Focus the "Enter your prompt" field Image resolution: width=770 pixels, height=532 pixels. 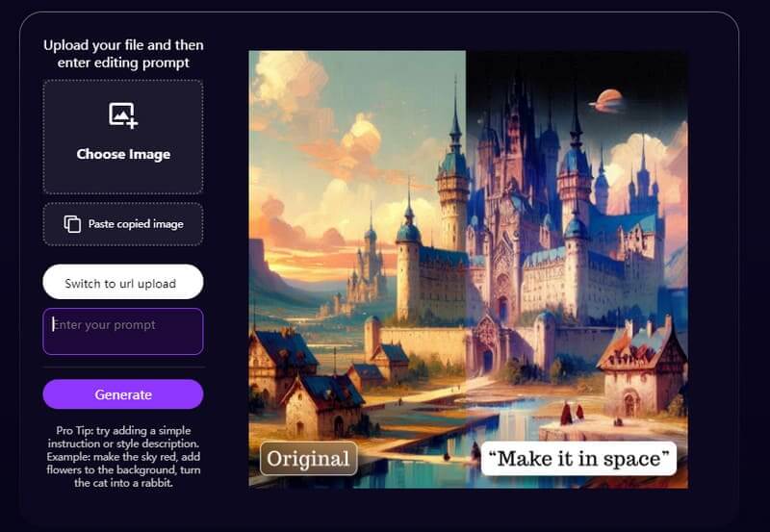coord(123,331)
